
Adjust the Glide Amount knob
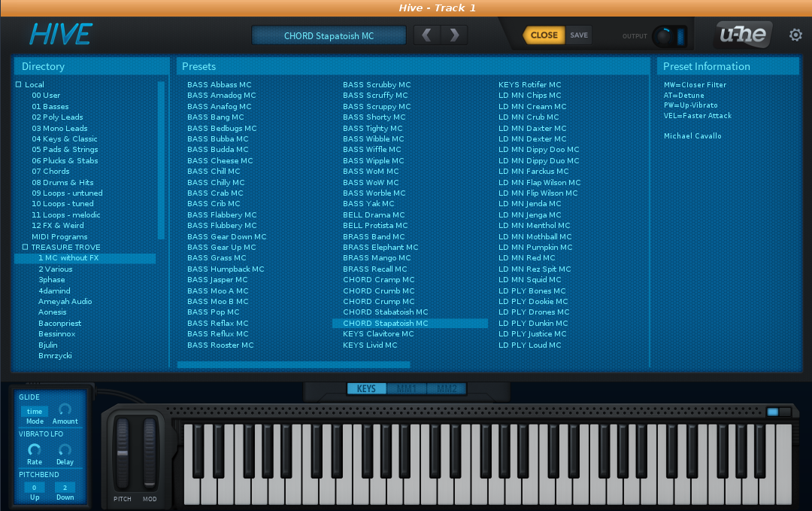(65, 410)
